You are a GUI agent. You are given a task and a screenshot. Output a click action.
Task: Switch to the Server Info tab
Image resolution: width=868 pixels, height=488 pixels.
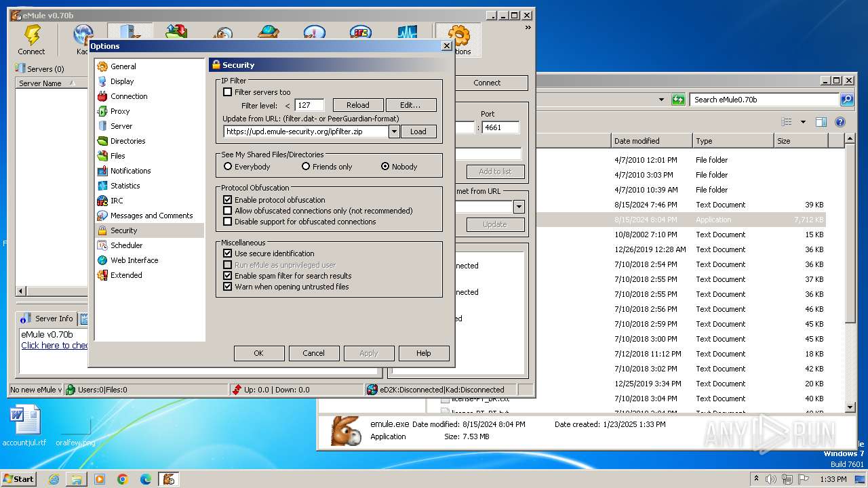click(x=47, y=319)
